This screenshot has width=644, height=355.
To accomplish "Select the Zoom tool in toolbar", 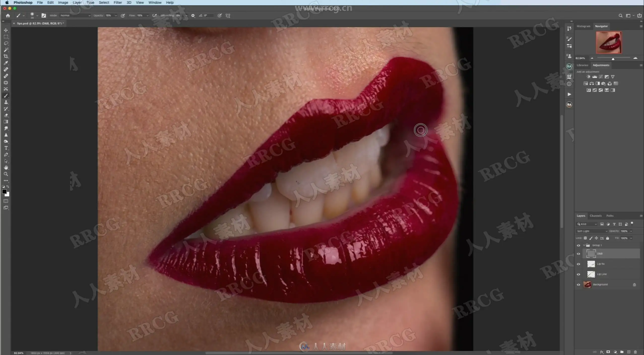I will pos(6,174).
